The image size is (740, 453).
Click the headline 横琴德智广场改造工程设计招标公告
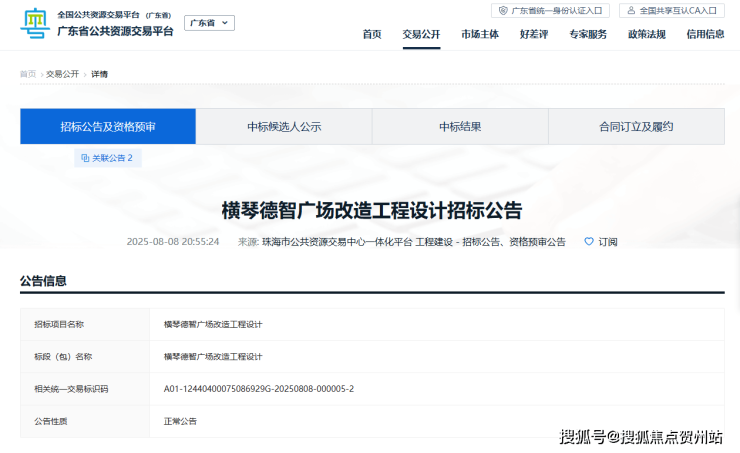click(372, 210)
